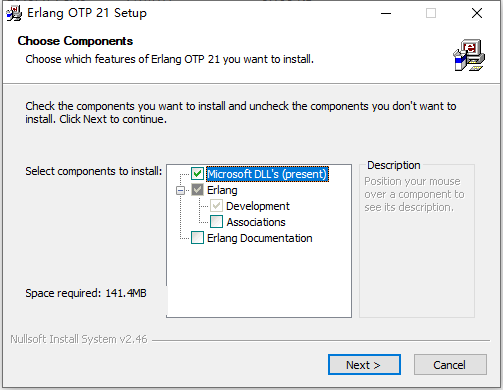The image size is (503, 390).
Task: Collapse the Erlang tree node
Action: tap(180, 190)
